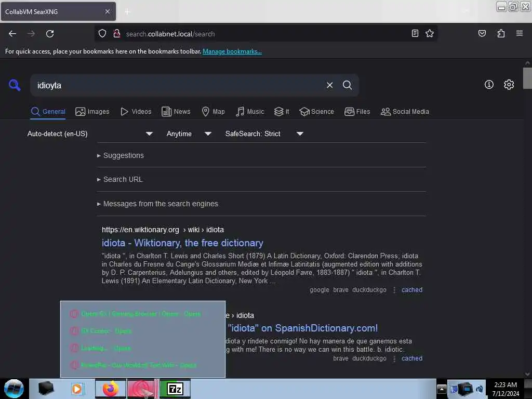Open a new browser tab
The width and height of the screenshot is (532, 399).
tap(127, 11)
